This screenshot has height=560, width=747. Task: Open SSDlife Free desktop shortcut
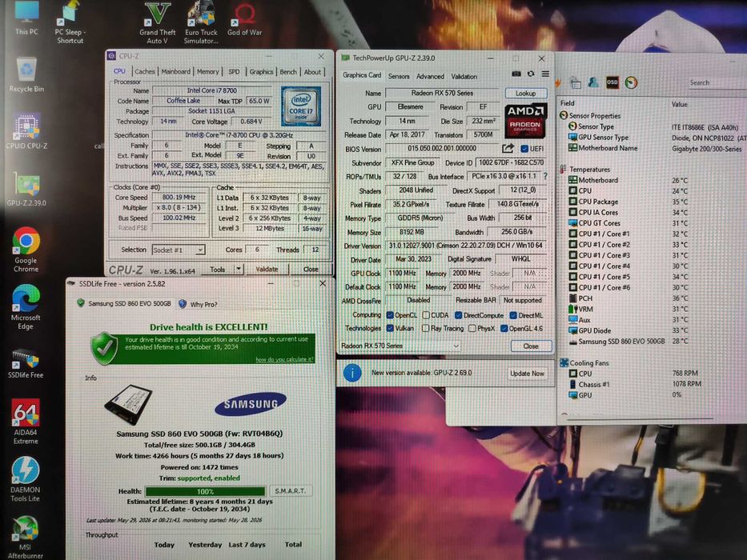[26, 363]
